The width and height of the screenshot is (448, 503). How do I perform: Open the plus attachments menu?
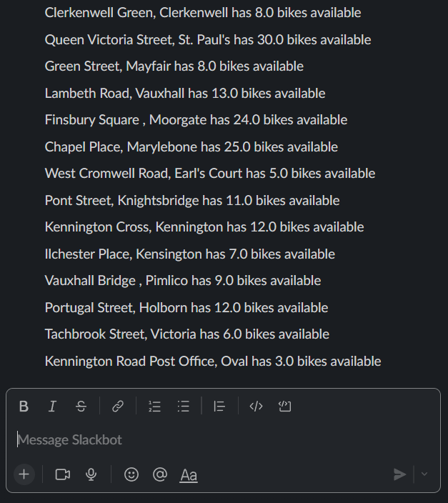tap(24, 474)
